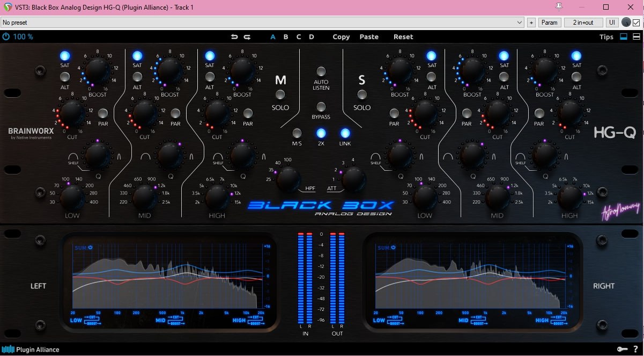This screenshot has width=644, height=356.
Task: Select settings slot B
Action: pos(286,37)
